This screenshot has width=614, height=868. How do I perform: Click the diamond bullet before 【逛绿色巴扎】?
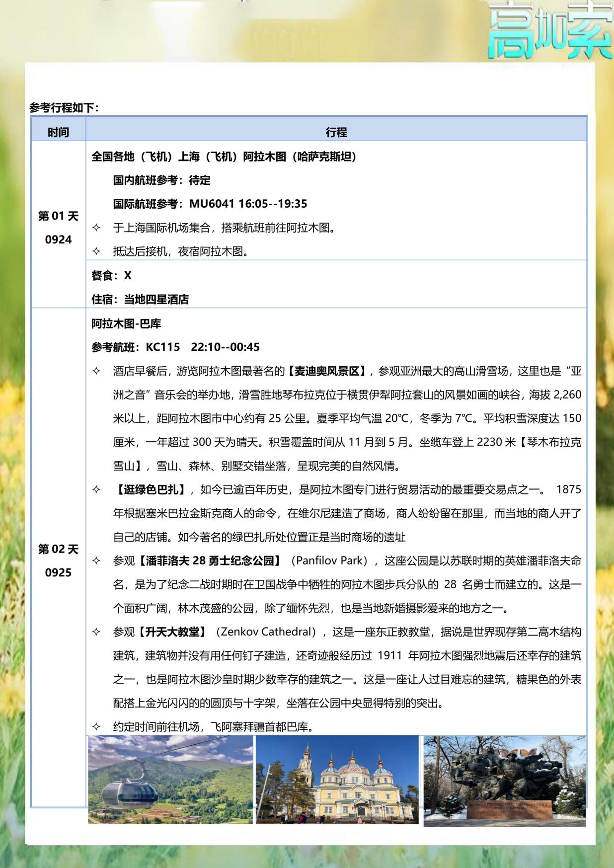click(x=96, y=489)
